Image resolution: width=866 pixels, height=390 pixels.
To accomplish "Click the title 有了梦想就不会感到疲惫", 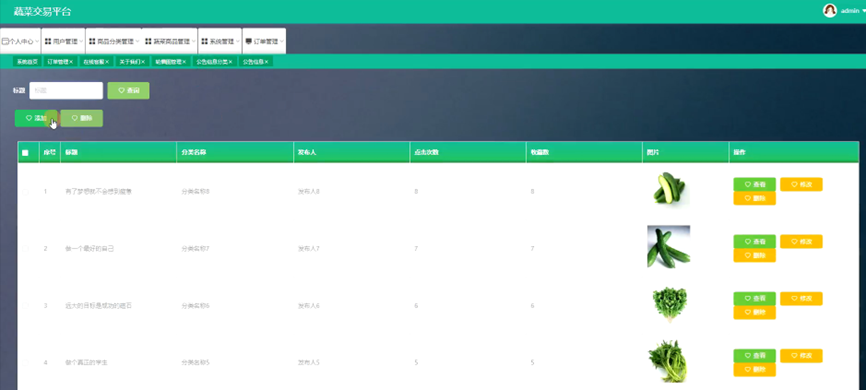I will click(x=99, y=192).
